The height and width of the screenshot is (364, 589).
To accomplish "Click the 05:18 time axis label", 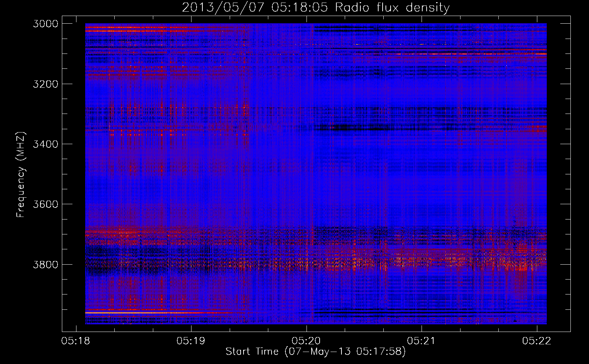I will [76, 341].
